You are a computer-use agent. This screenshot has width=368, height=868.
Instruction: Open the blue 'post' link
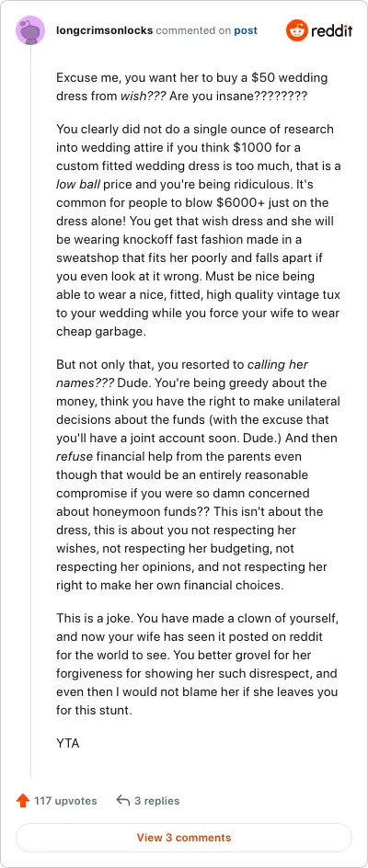point(246,30)
